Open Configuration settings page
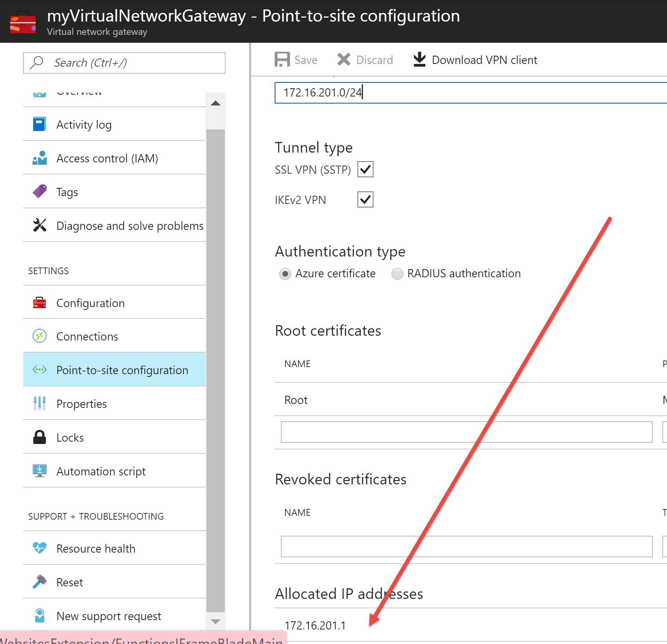The width and height of the screenshot is (667, 644). coord(114,303)
